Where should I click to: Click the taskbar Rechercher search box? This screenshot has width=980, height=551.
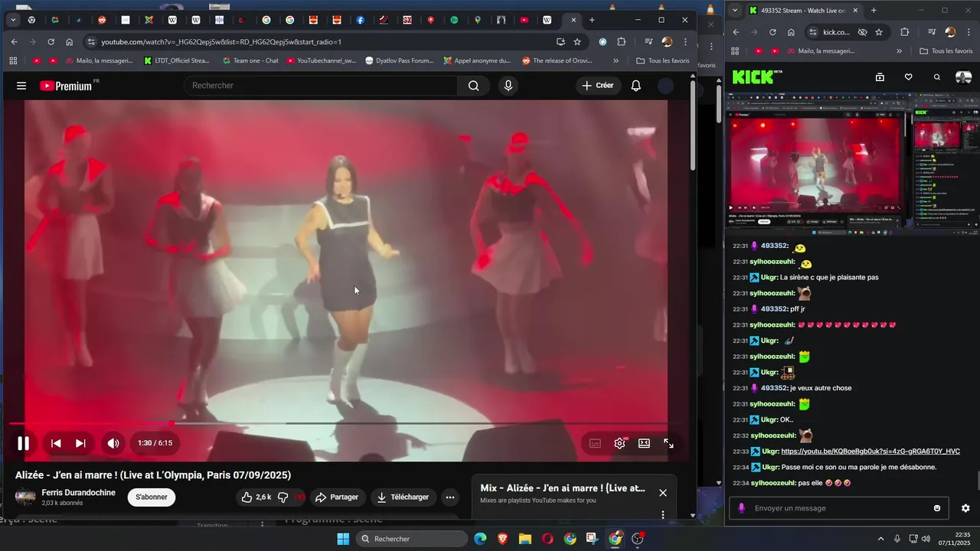[x=412, y=539]
